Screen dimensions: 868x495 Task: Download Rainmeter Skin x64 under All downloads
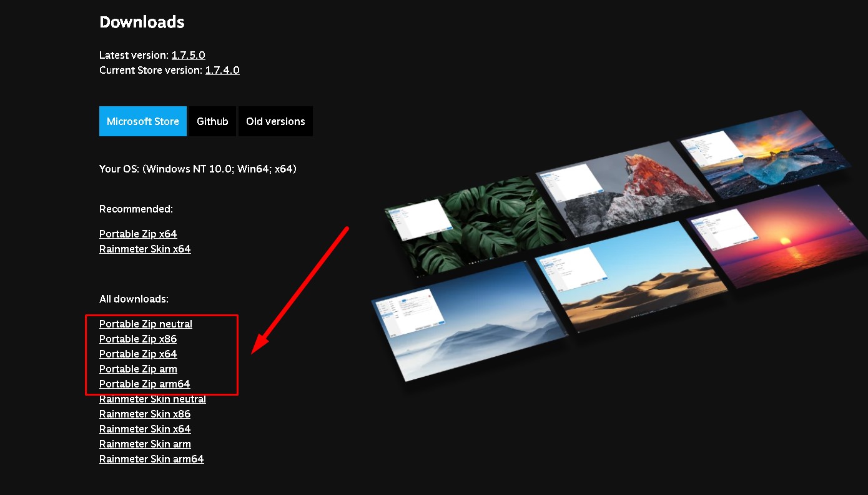pos(145,429)
